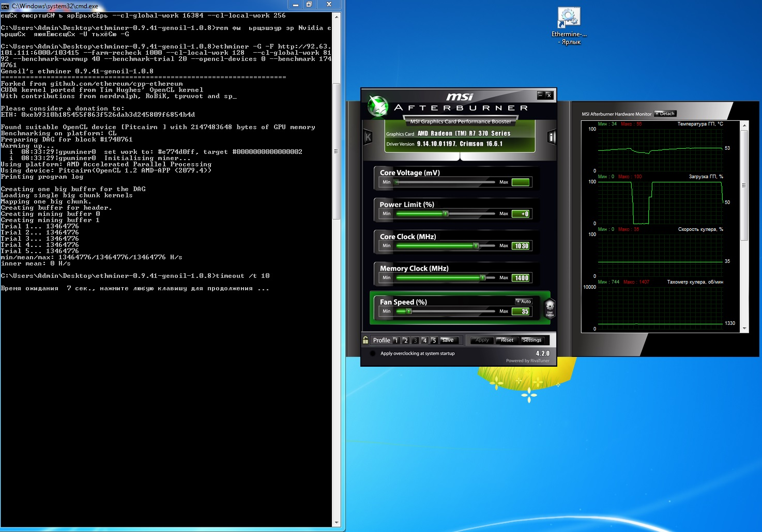
Task: Click the cmd.exe title bar icon
Action: coord(5,6)
